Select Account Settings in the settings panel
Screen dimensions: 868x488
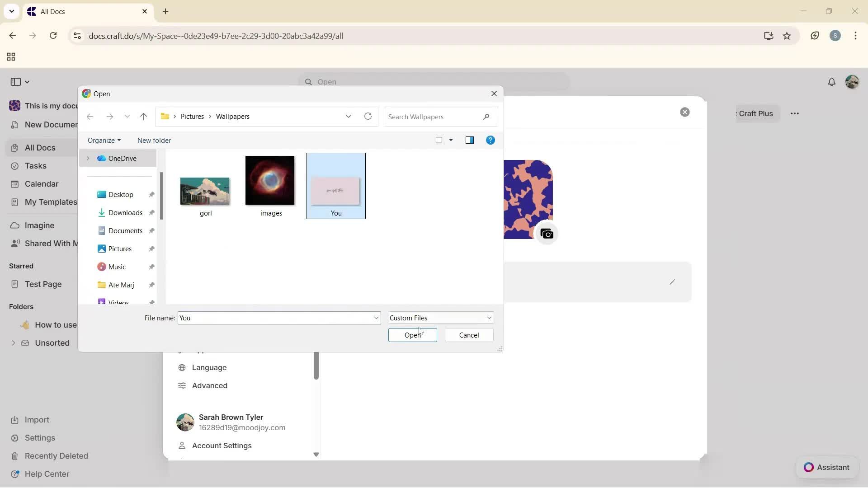coord(221,446)
